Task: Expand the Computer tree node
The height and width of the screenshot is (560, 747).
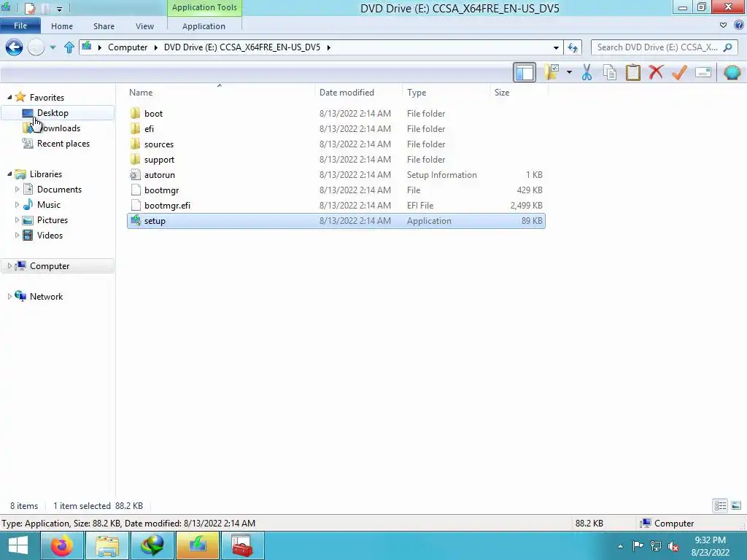Action: (x=9, y=265)
